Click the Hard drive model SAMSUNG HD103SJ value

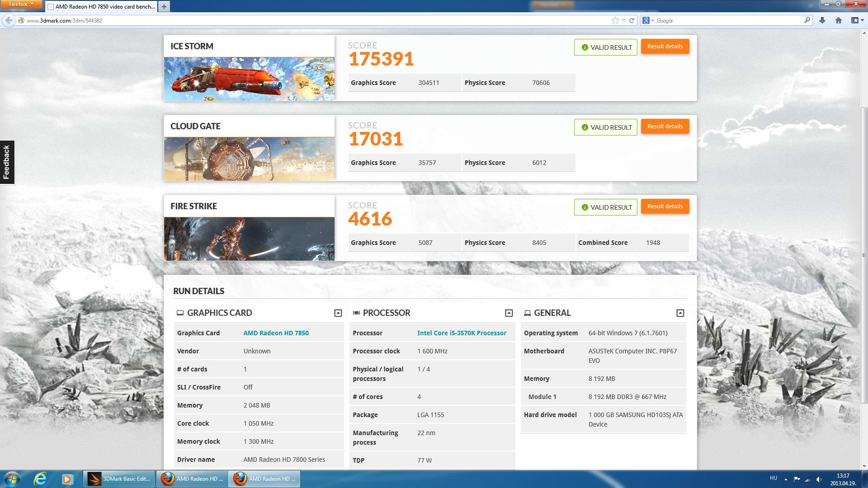tap(636, 419)
